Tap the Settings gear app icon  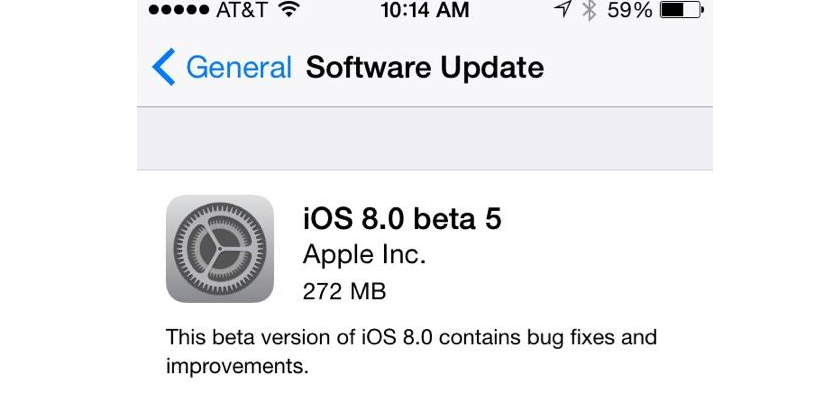tap(220, 249)
